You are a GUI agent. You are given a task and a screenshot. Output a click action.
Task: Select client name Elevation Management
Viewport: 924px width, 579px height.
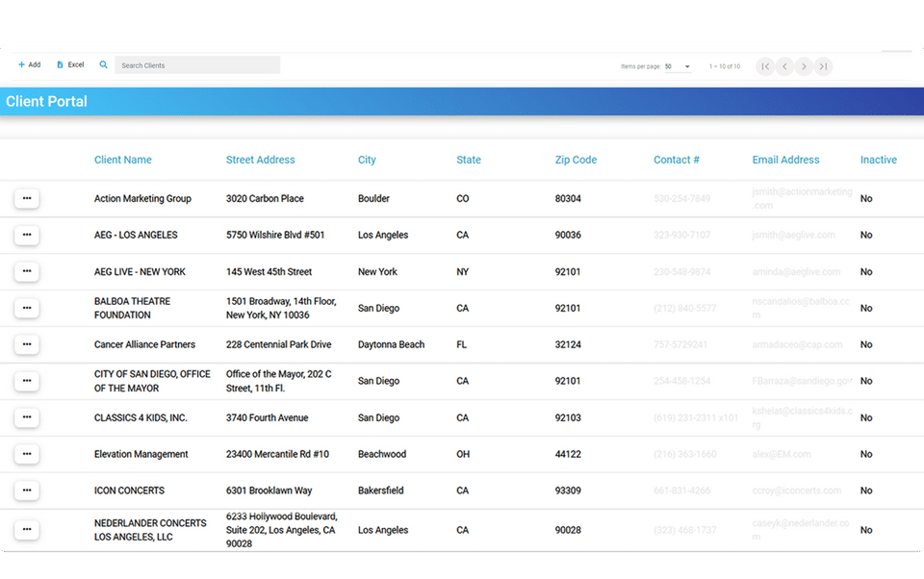(141, 454)
